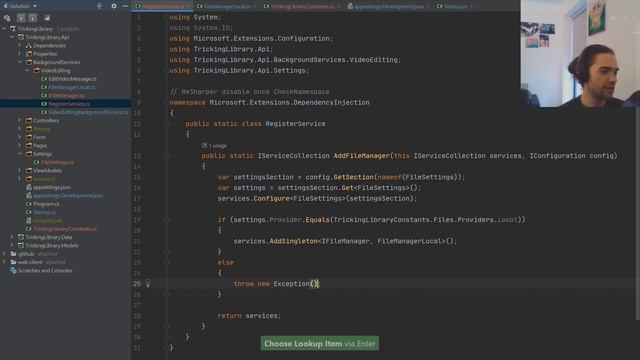Click AddFileManager method name
The width and height of the screenshot is (640, 360).
tap(362, 156)
